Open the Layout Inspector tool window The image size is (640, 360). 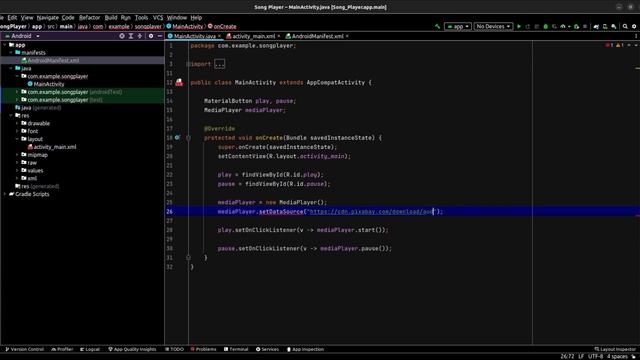pyautogui.click(x=615, y=349)
